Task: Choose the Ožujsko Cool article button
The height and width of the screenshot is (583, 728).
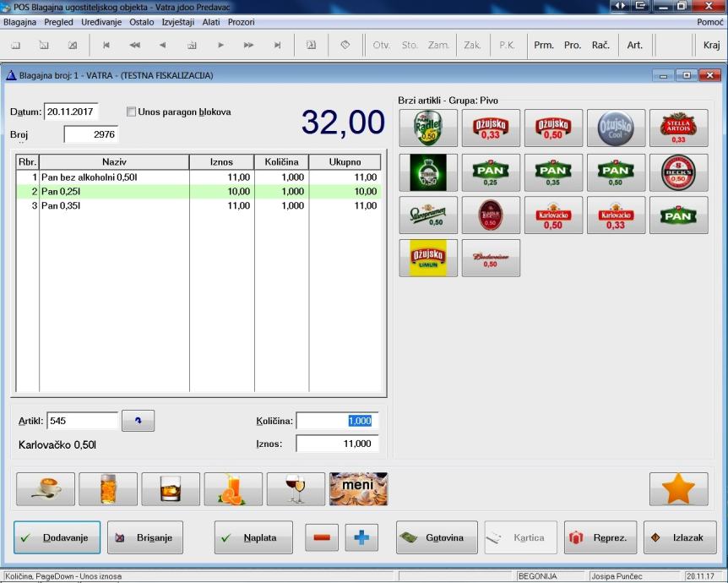Action: (x=617, y=128)
